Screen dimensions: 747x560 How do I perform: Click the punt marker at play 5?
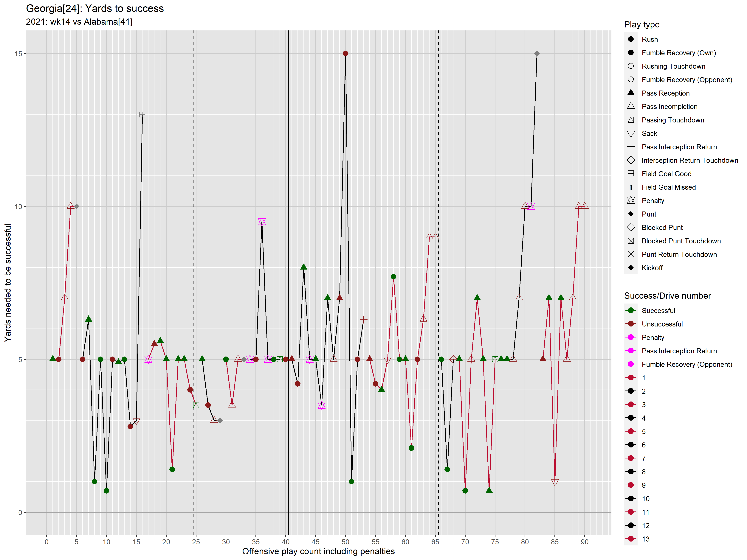pyautogui.click(x=76, y=206)
